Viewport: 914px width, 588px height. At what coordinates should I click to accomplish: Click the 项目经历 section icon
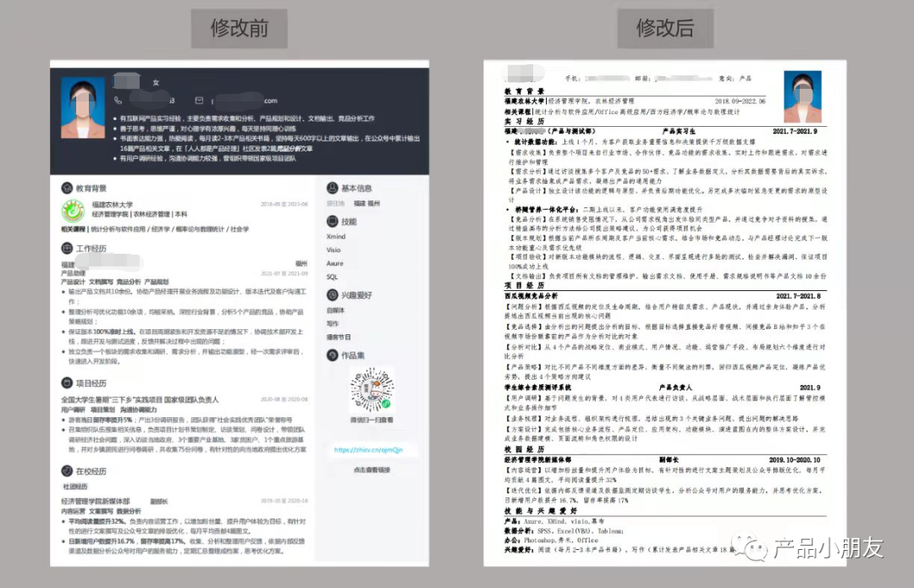click(67, 382)
